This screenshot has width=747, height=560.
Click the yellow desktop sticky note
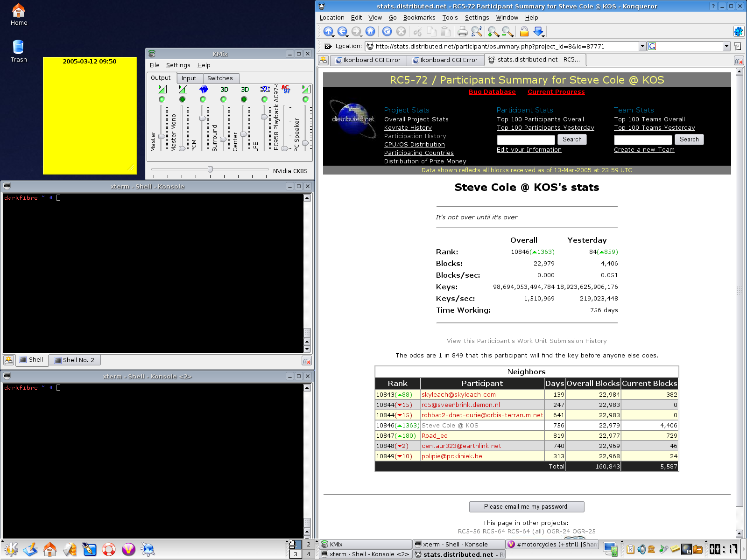90,116
